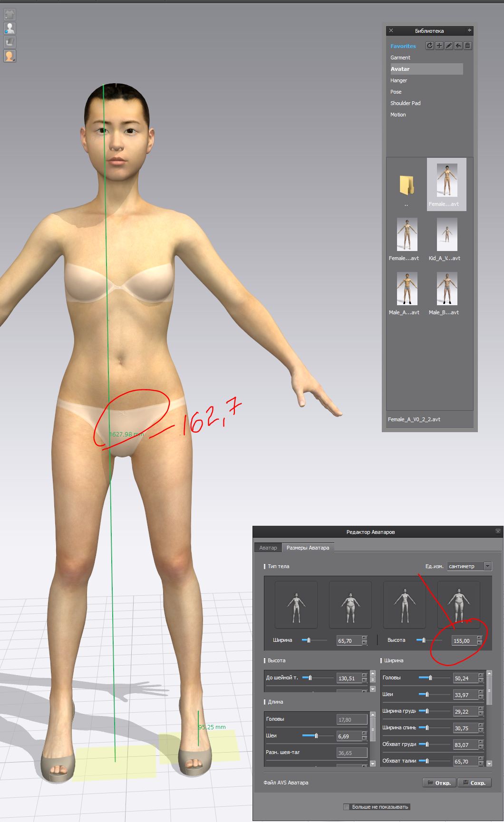Click the Головы width slider
Image resolution: width=504 pixels, height=822 pixels.
click(434, 678)
